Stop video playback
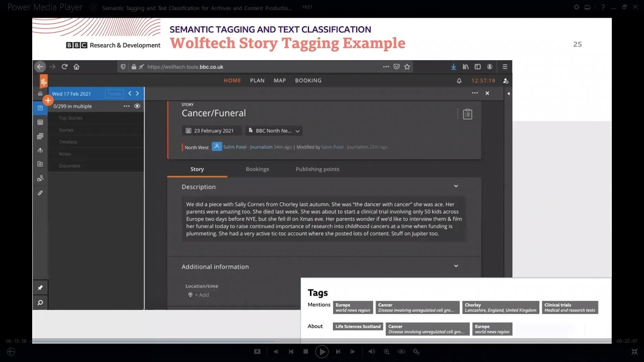644x362 pixels. [305, 352]
